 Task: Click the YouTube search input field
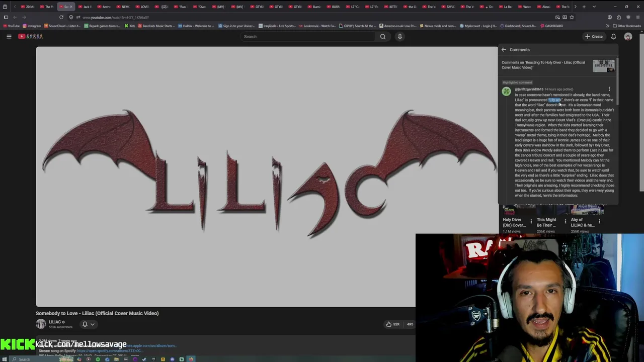click(x=307, y=36)
